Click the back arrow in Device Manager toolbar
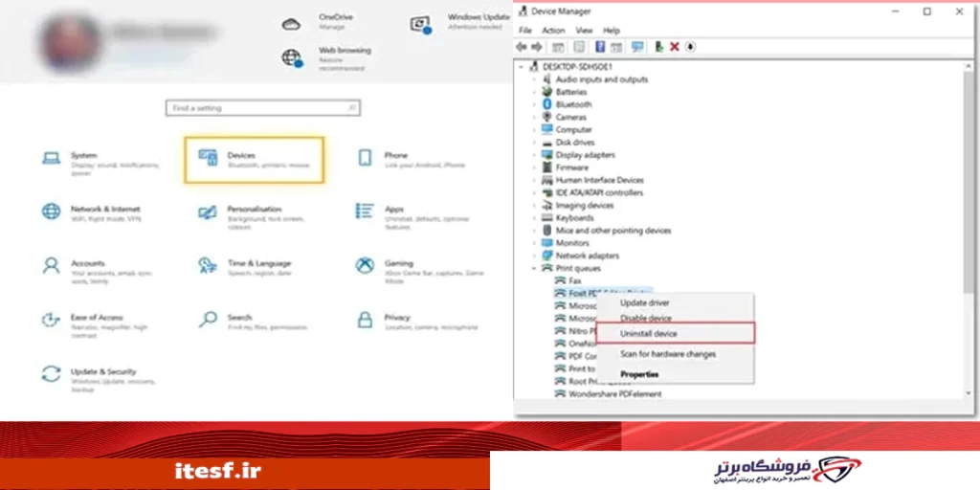Screen dimensions: 980x490 coord(521,46)
